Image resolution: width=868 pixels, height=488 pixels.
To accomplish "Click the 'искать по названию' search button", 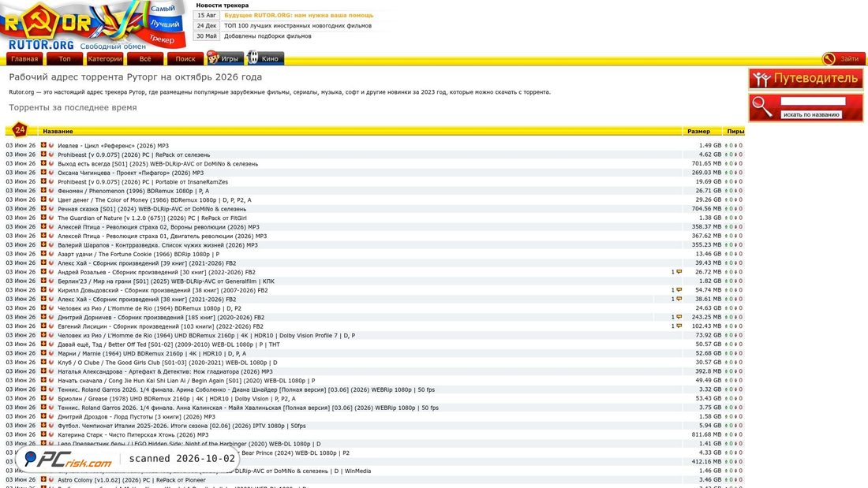I will click(x=811, y=114).
